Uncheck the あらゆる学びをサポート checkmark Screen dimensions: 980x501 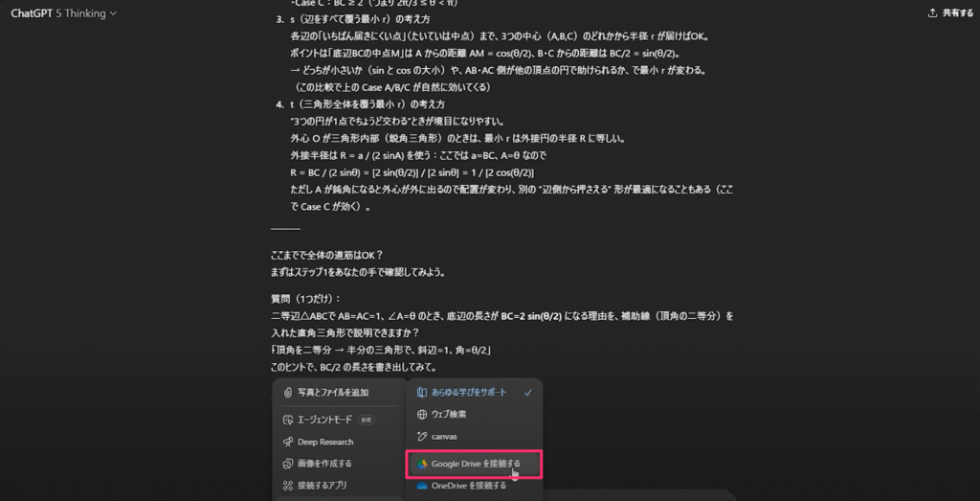click(x=528, y=393)
